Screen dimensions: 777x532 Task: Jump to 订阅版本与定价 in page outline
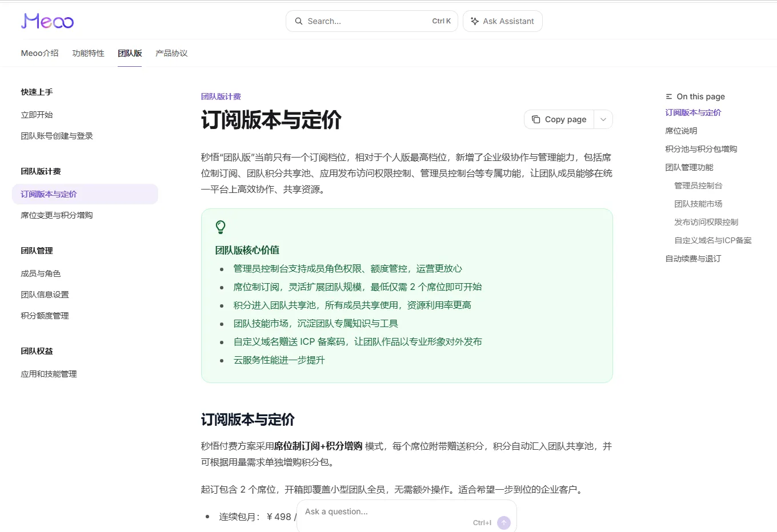click(x=694, y=112)
